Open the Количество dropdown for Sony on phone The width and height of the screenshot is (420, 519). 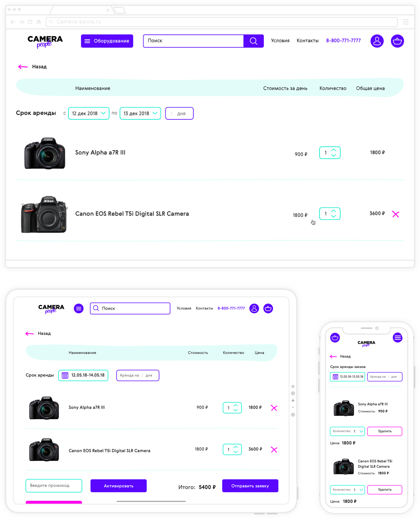tap(347, 431)
